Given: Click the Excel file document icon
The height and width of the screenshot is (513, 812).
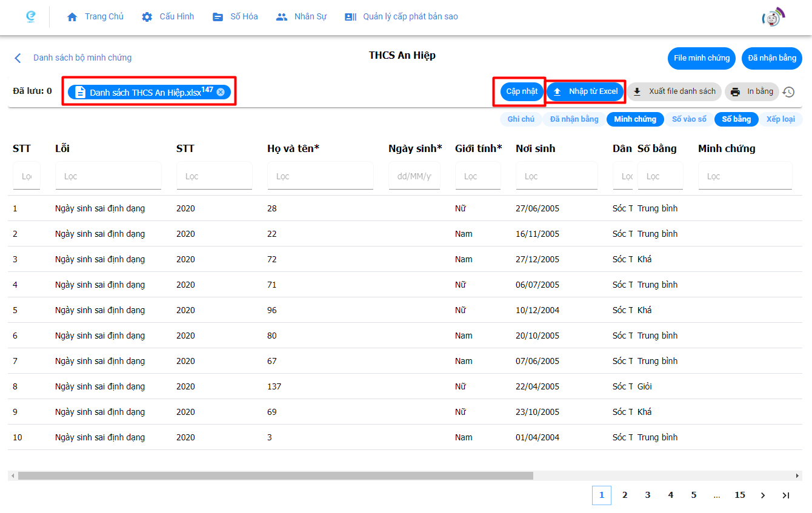Looking at the screenshot, I should [80, 92].
